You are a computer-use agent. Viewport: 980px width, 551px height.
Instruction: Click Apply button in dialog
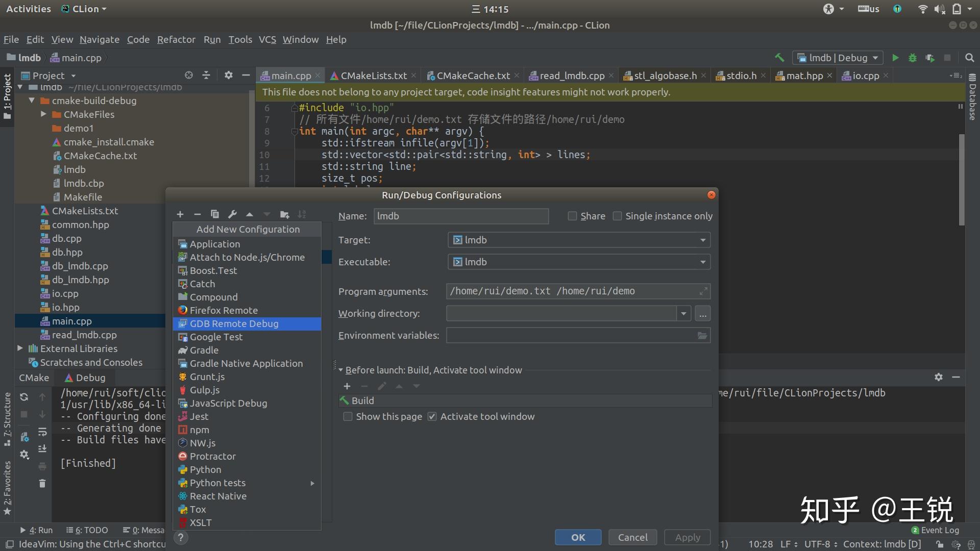click(688, 537)
